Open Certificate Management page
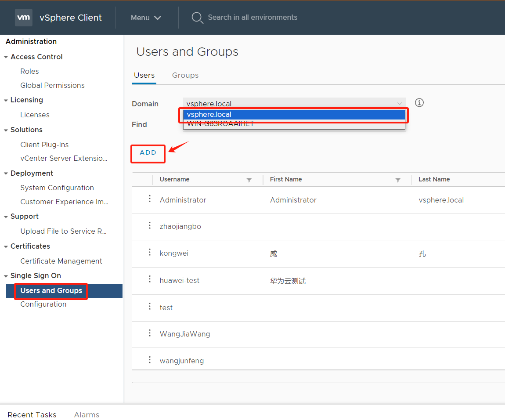The image size is (505, 420). click(61, 261)
